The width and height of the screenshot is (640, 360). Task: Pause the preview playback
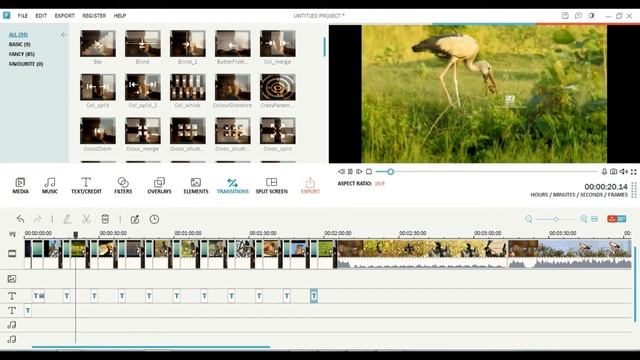(350, 172)
